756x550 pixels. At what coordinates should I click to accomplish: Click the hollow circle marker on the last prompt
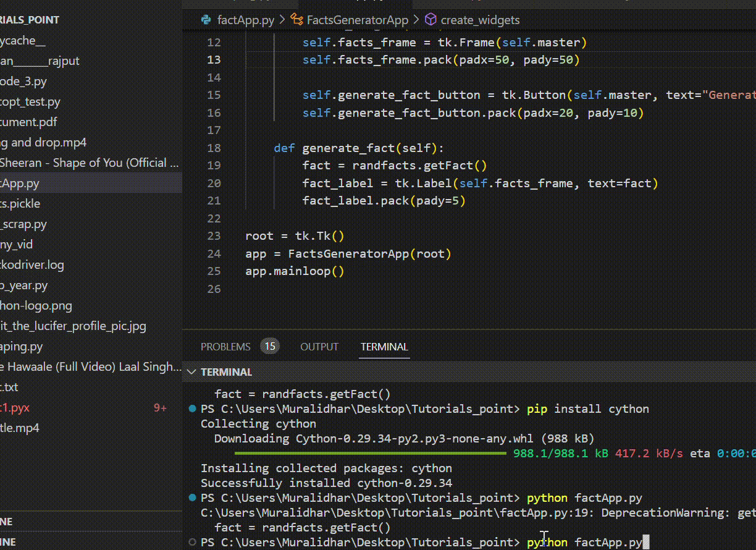coord(193,543)
